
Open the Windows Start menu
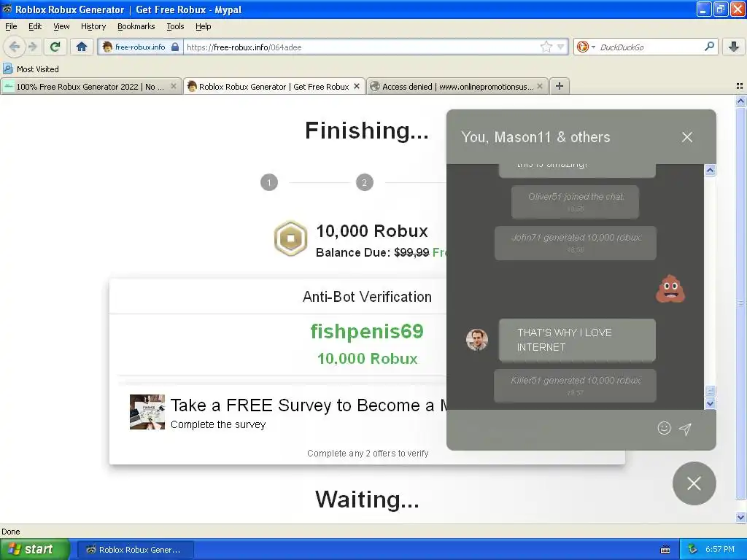coord(35,549)
